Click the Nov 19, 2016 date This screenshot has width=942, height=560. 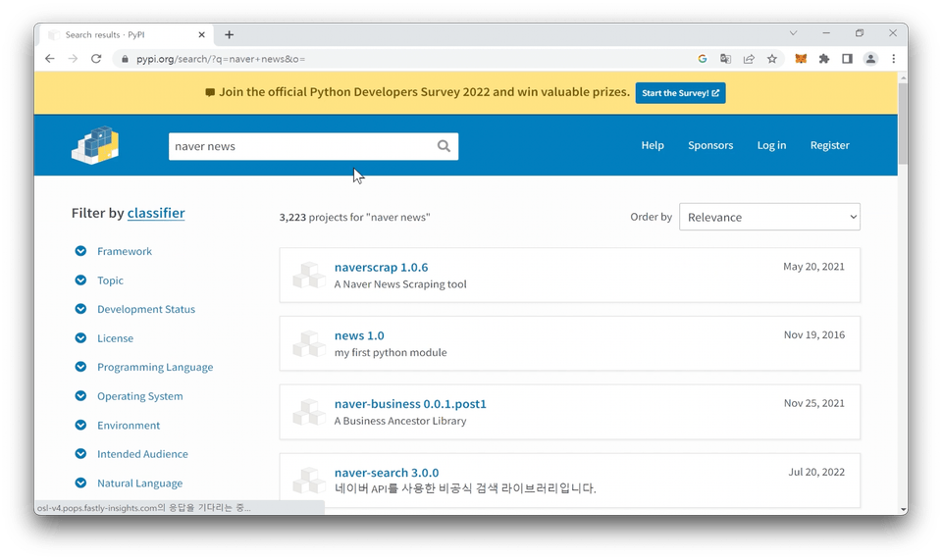814,334
